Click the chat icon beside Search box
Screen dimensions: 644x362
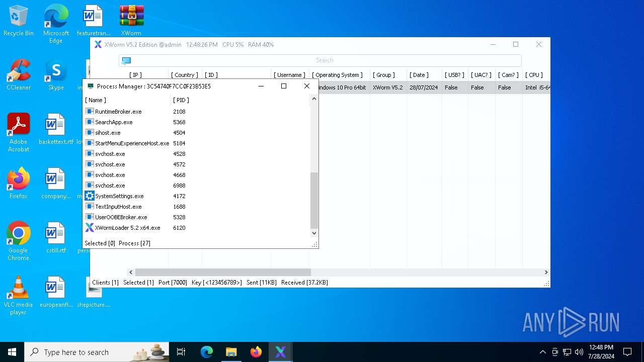(126, 60)
